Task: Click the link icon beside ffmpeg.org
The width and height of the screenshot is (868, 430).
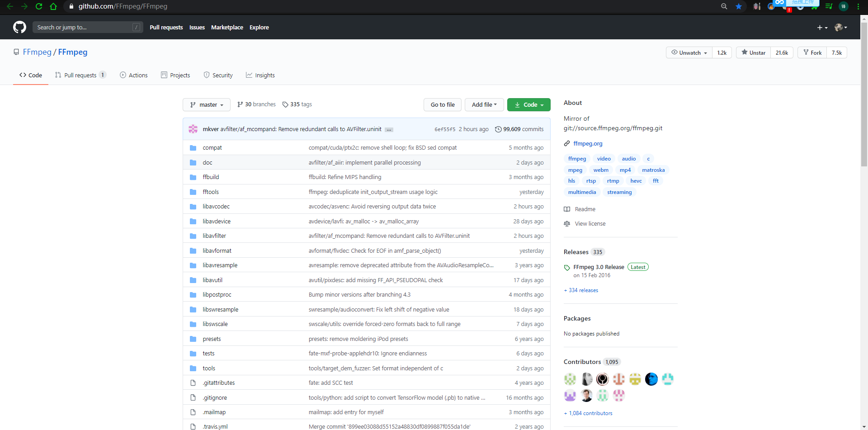Action: coord(567,144)
